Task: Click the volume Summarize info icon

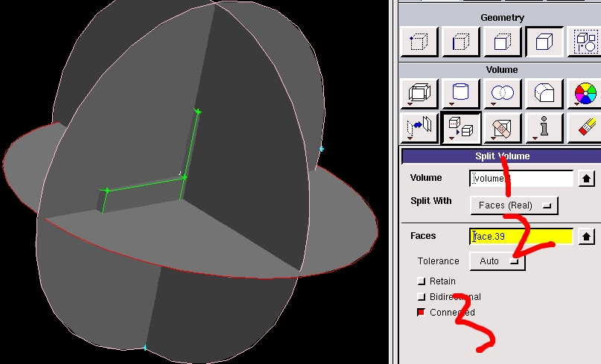Action: click(544, 128)
